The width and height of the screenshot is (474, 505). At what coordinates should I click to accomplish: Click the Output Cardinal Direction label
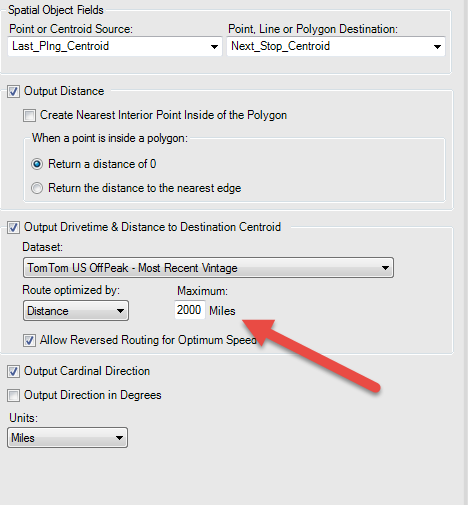87,371
